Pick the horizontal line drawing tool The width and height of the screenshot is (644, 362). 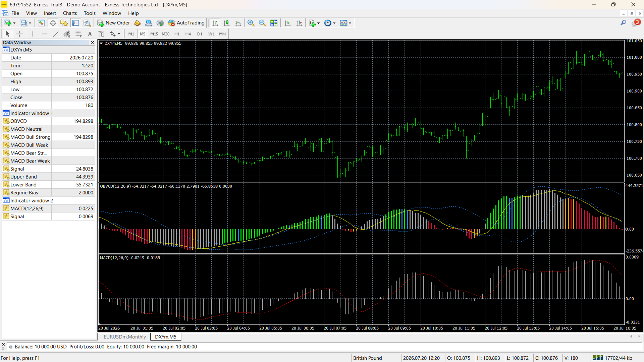pos(44,34)
